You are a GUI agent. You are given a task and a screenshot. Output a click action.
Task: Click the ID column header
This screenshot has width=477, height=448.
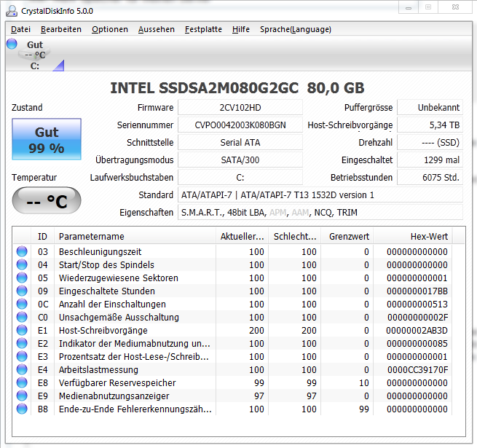(x=42, y=236)
